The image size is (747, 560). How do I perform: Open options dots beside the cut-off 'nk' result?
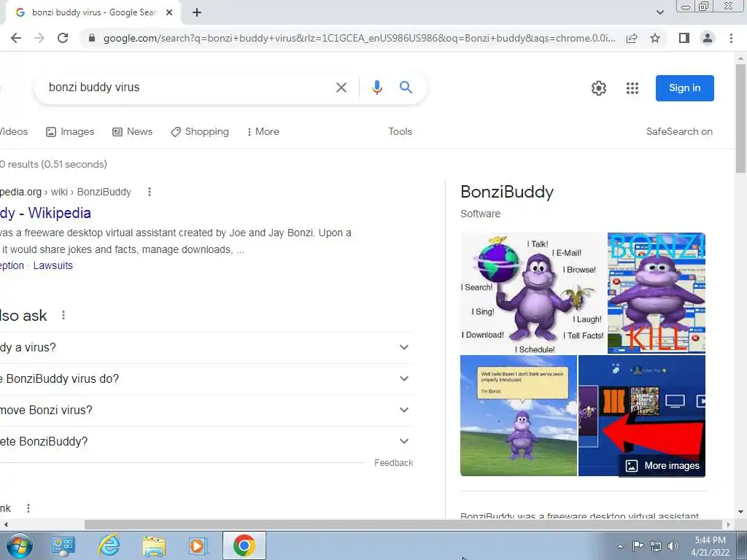tap(28, 508)
